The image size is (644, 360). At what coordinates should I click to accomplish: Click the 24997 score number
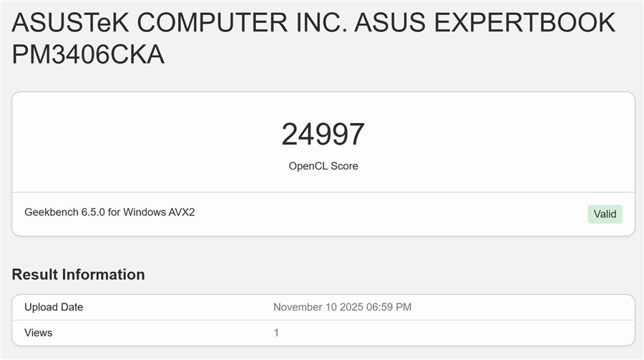[x=323, y=135]
